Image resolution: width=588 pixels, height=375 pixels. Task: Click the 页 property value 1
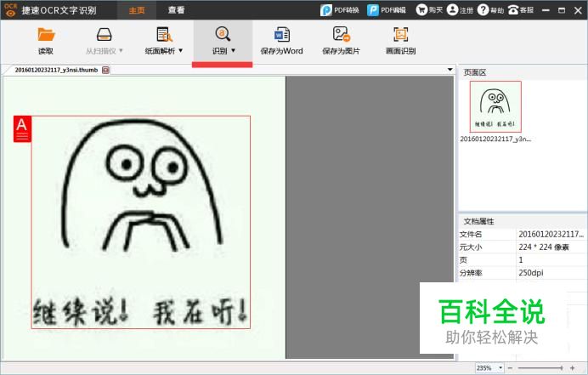521,259
